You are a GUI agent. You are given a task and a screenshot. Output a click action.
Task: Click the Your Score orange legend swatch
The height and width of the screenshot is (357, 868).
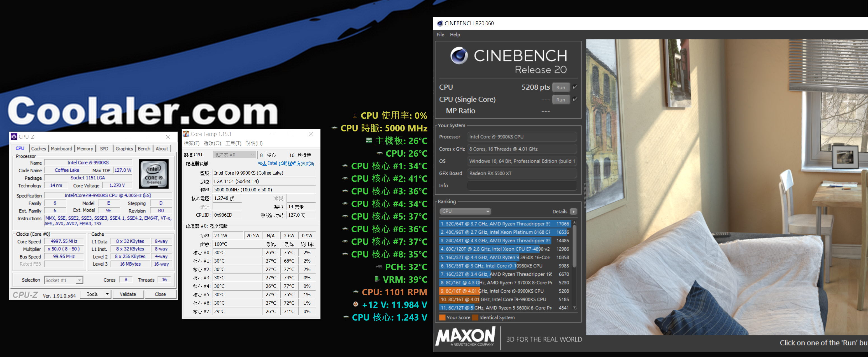(442, 317)
